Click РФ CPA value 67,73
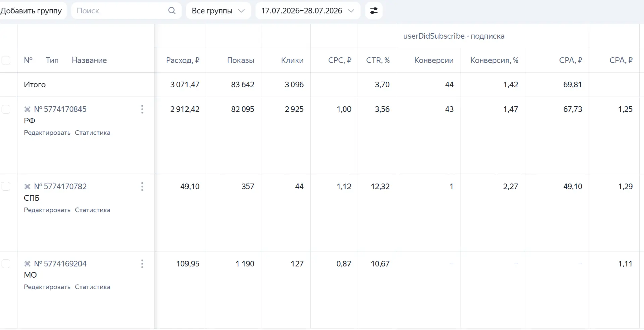This screenshot has height=330, width=644. 573,109
